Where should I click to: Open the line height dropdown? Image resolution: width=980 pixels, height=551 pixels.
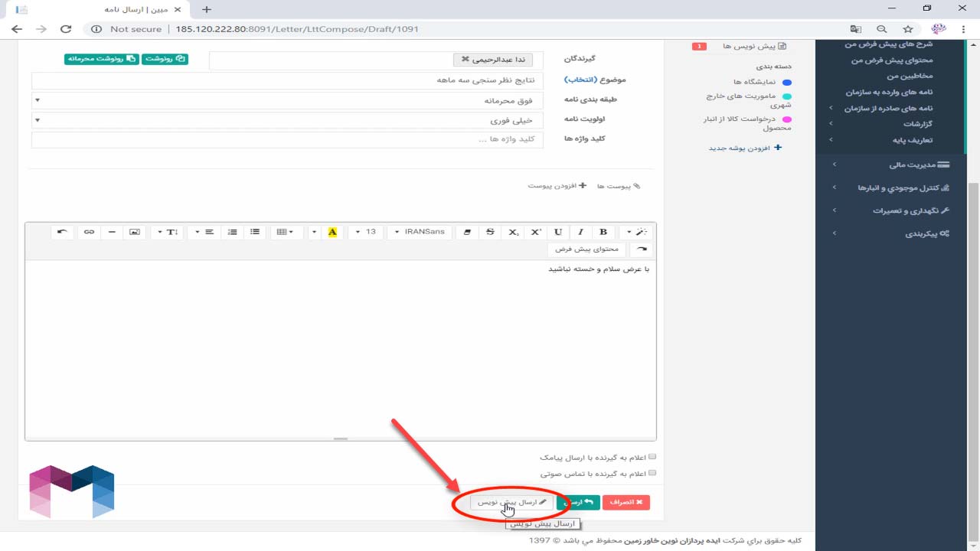[x=167, y=232]
